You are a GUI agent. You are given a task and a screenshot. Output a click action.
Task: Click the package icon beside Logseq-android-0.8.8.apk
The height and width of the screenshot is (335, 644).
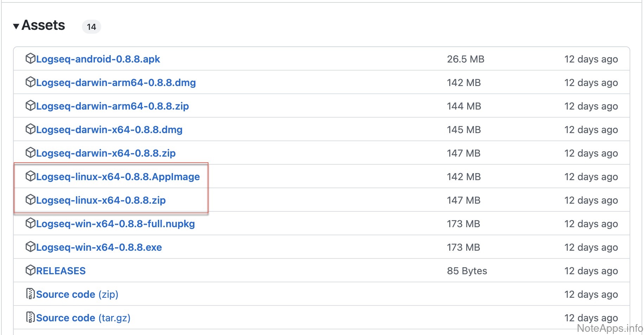tap(31, 58)
